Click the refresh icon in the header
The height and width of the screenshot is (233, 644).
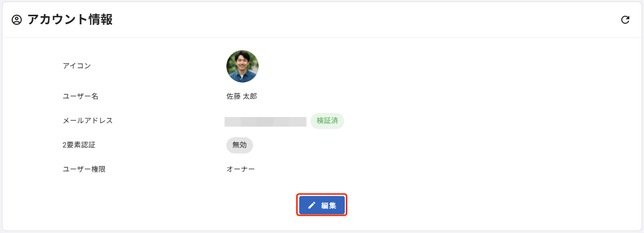625,20
